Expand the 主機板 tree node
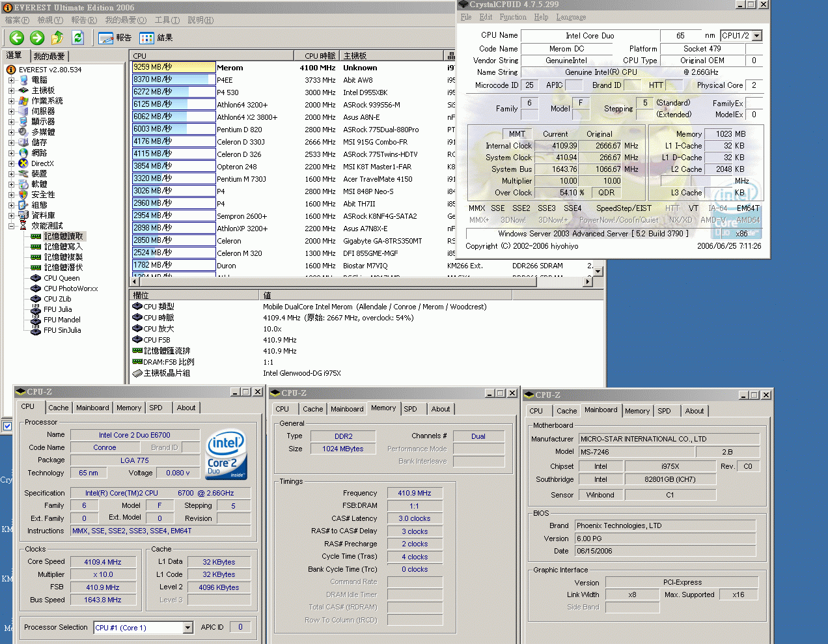The width and height of the screenshot is (828, 644). 11,91
